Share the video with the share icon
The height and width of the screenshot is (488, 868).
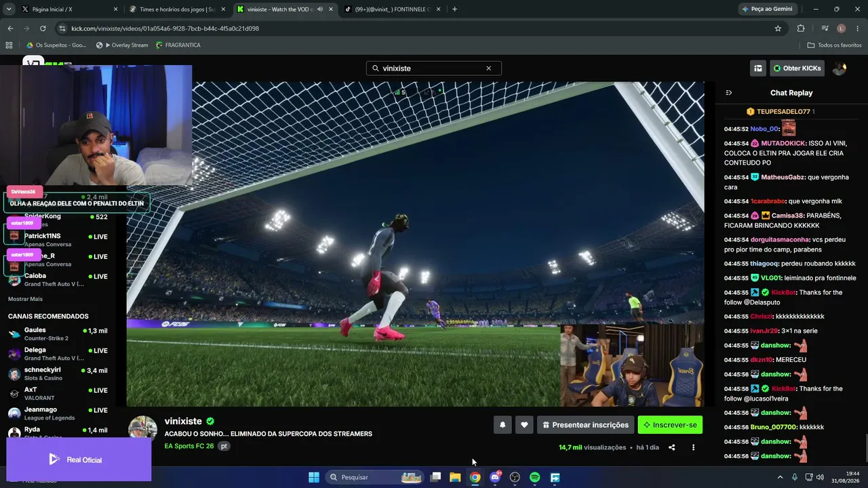(672, 447)
